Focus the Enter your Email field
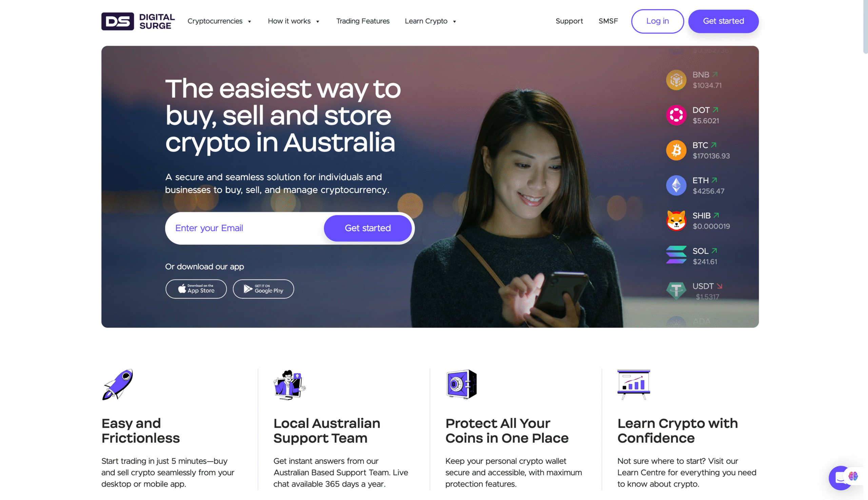868x500 pixels. tap(244, 228)
